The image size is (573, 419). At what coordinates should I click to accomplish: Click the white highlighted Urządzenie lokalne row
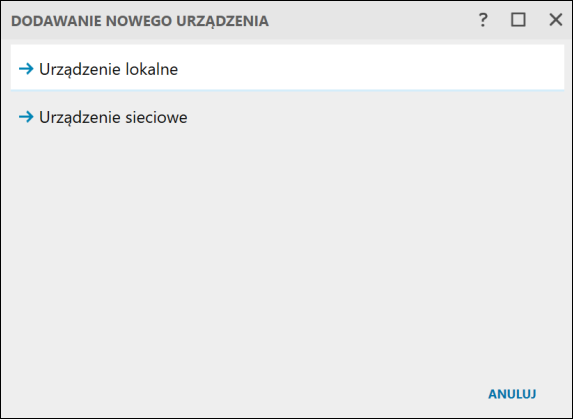click(287, 68)
